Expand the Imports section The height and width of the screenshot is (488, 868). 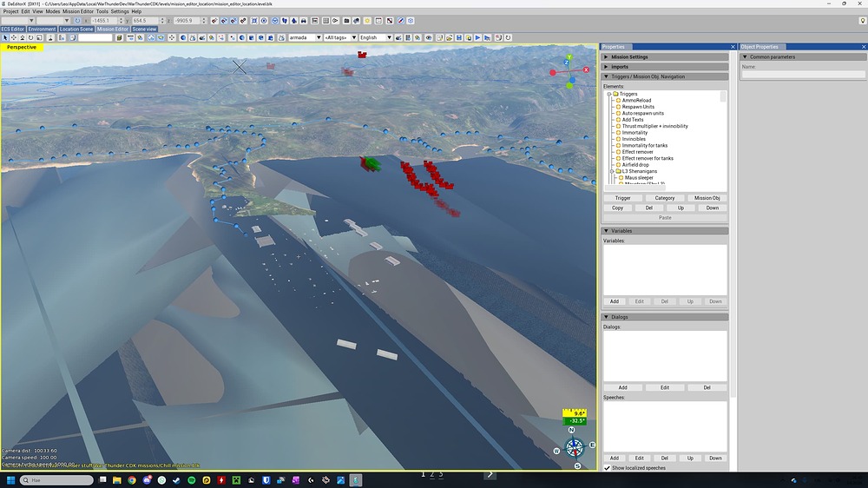[665, 67]
